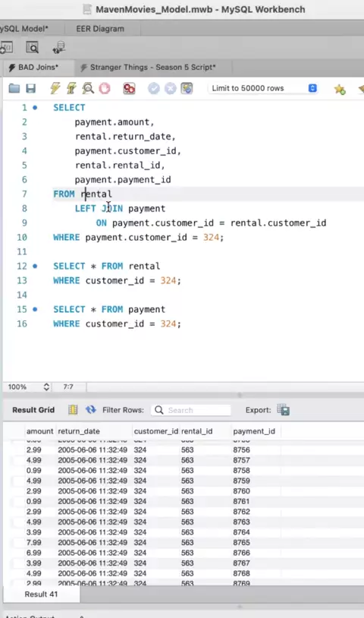364x618 pixels.
Task: Adjust editor zoom 100% stepper
Action: (46, 386)
